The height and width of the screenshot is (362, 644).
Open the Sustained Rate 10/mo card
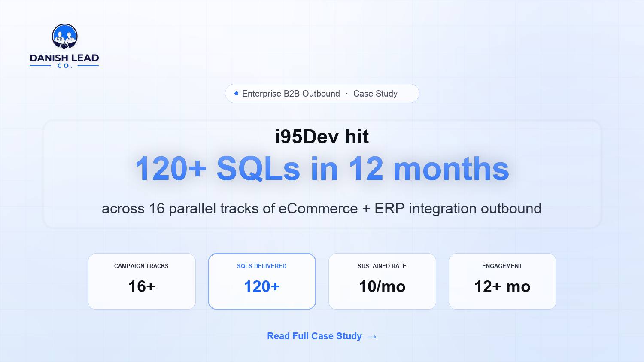click(x=382, y=281)
